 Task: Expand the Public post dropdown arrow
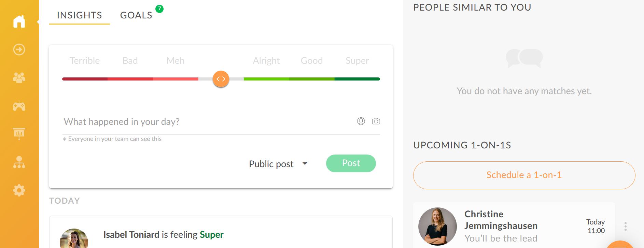click(x=305, y=164)
